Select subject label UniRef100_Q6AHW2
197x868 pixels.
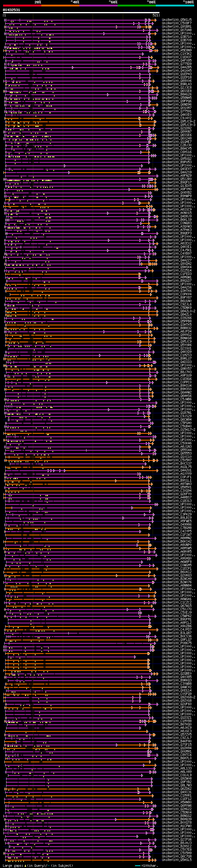coord(177,393)
